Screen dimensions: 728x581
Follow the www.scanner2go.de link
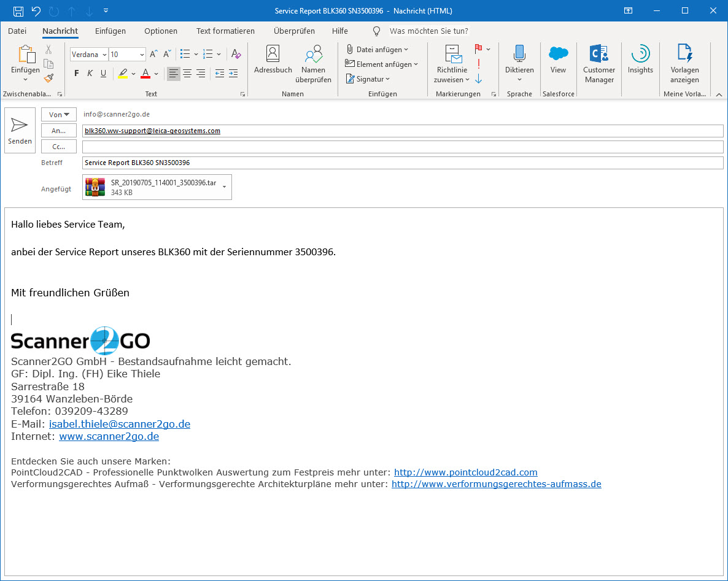109,436
